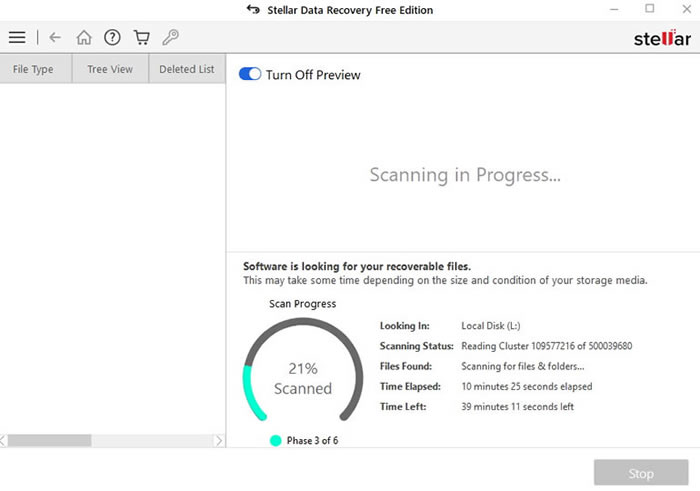Screen dimensions: 700x491
Task: Toggle the Turn Off Preview switch
Action: (x=250, y=75)
